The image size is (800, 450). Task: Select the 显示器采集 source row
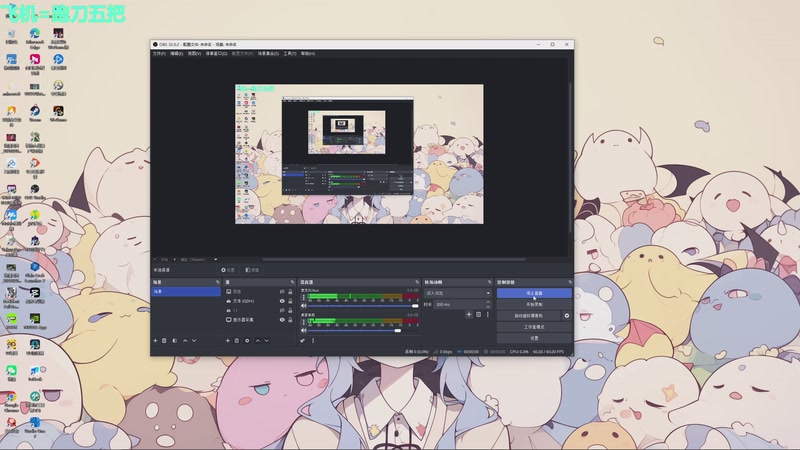point(260,320)
